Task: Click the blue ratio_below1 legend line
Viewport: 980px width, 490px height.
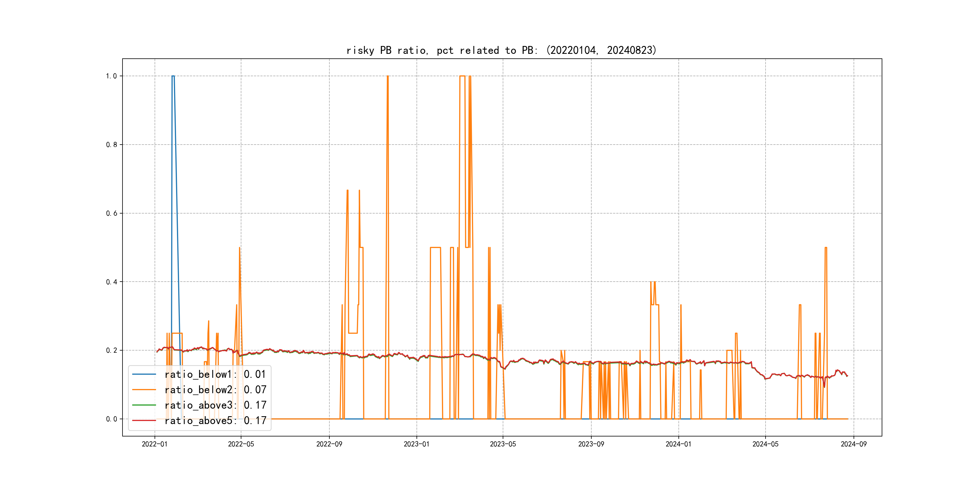Action: click(x=144, y=374)
